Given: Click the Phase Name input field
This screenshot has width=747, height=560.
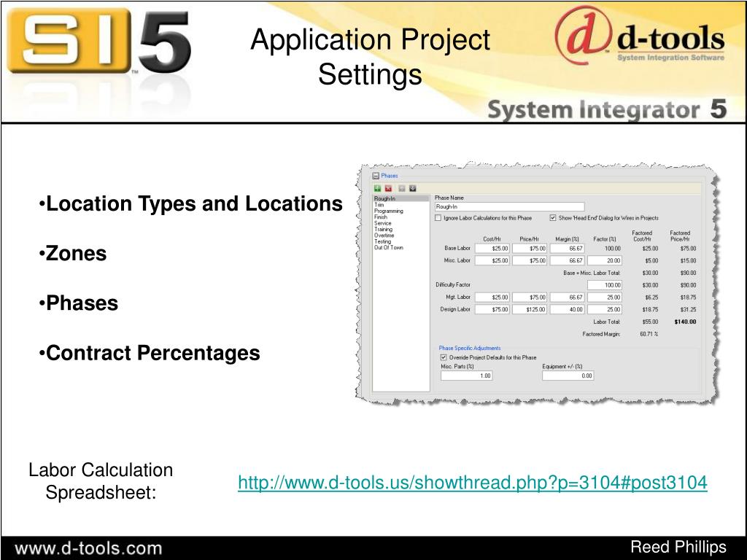Looking at the screenshot, I should [509, 206].
